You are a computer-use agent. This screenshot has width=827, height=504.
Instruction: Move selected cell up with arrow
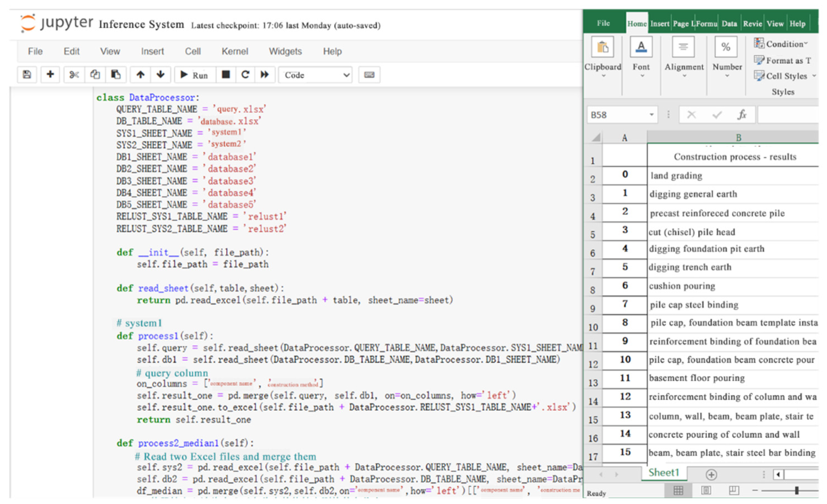140,75
